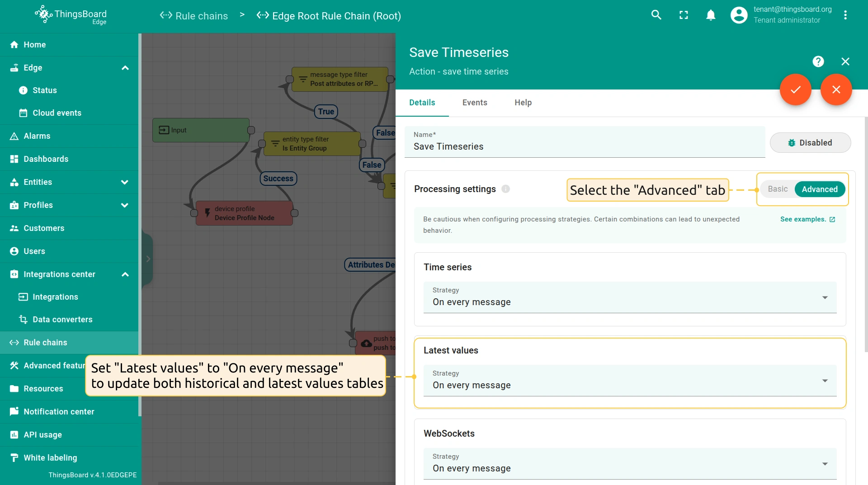Toggle the Disabled debug mode button
The height and width of the screenshot is (485, 868).
point(810,143)
